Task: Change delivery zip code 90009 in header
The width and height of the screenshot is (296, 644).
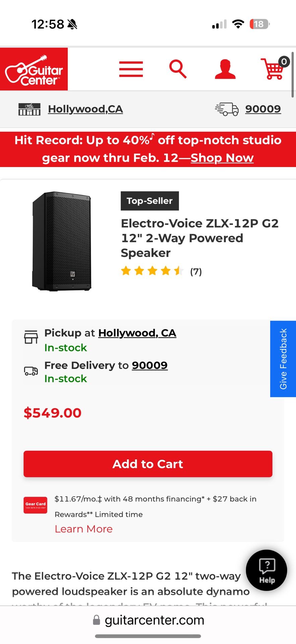Action: (x=263, y=109)
